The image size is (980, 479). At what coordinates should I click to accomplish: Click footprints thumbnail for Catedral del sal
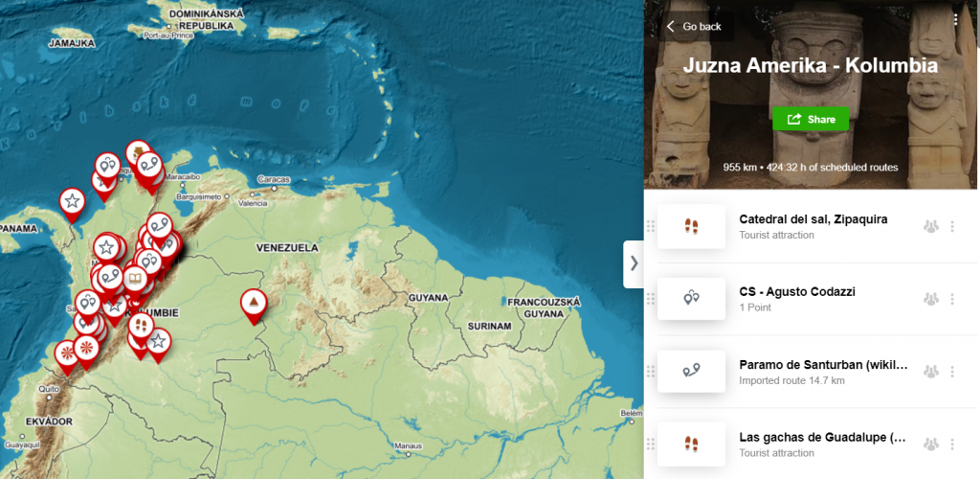(x=691, y=226)
